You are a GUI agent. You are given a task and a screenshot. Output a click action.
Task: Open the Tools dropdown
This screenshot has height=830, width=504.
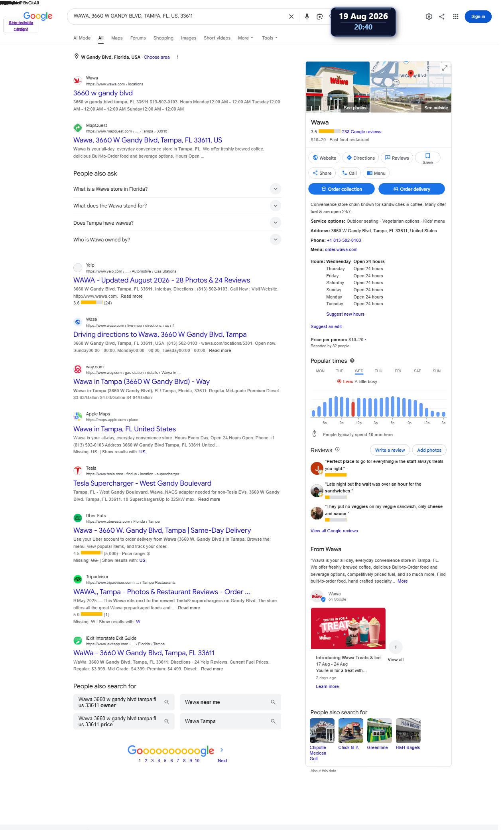(270, 38)
